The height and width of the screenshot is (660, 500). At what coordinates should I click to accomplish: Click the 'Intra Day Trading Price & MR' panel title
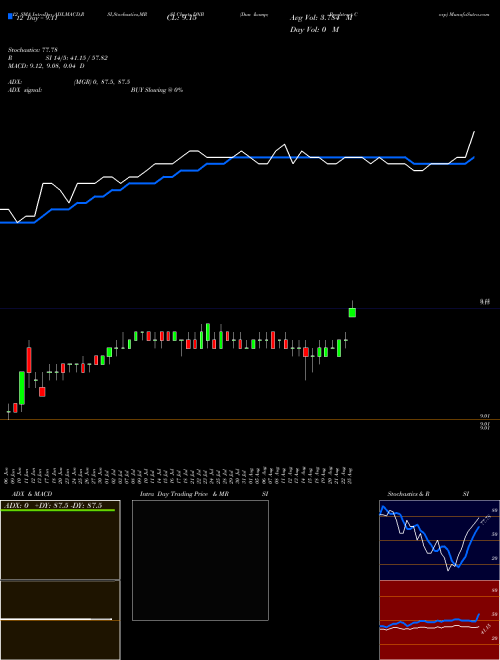(184, 494)
